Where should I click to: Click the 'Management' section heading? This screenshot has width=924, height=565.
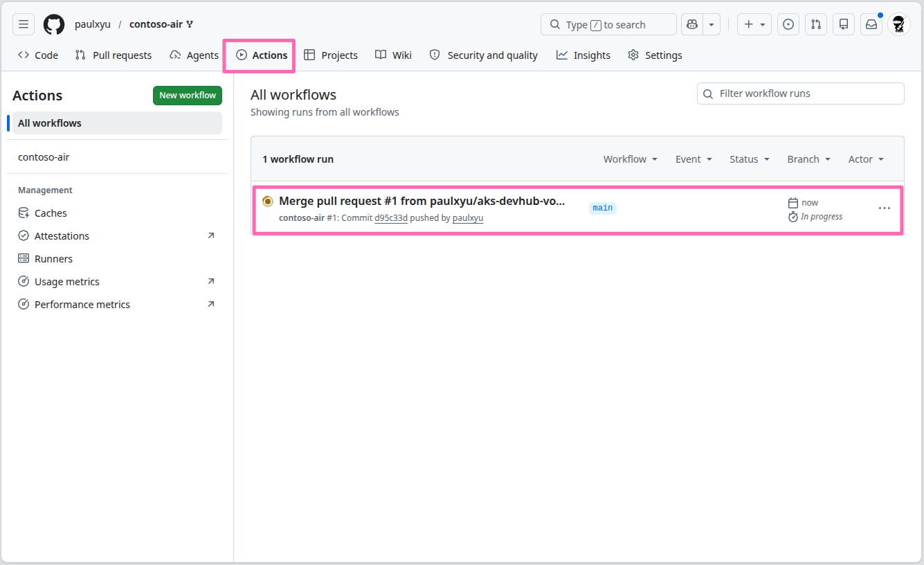point(45,190)
